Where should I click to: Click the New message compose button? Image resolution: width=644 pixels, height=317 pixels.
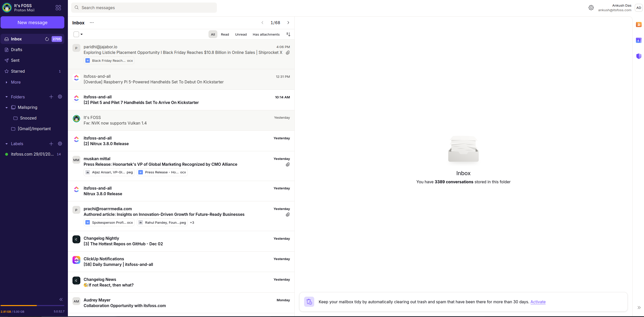pyautogui.click(x=32, y=22)
